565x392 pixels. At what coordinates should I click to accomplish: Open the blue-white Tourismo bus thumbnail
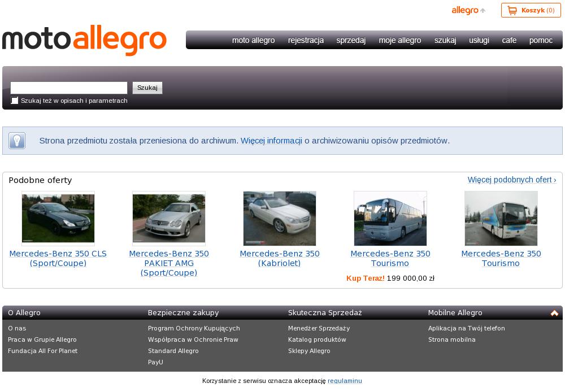point(501,219)
